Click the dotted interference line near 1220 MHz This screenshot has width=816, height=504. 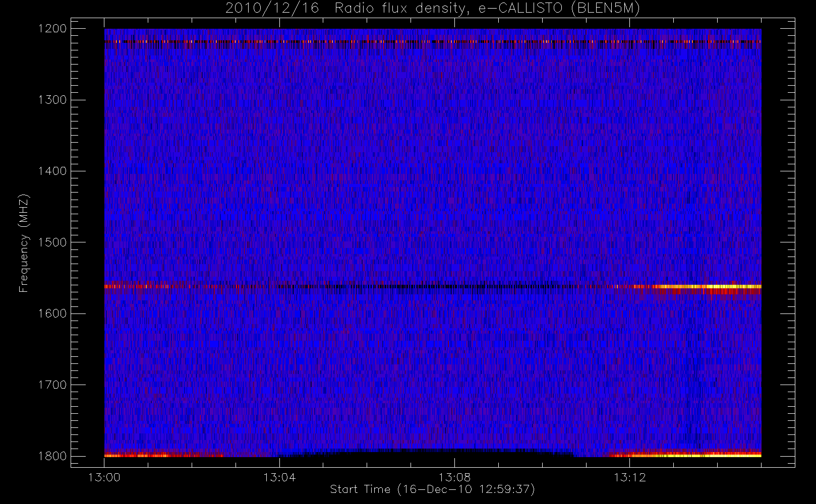433,41
